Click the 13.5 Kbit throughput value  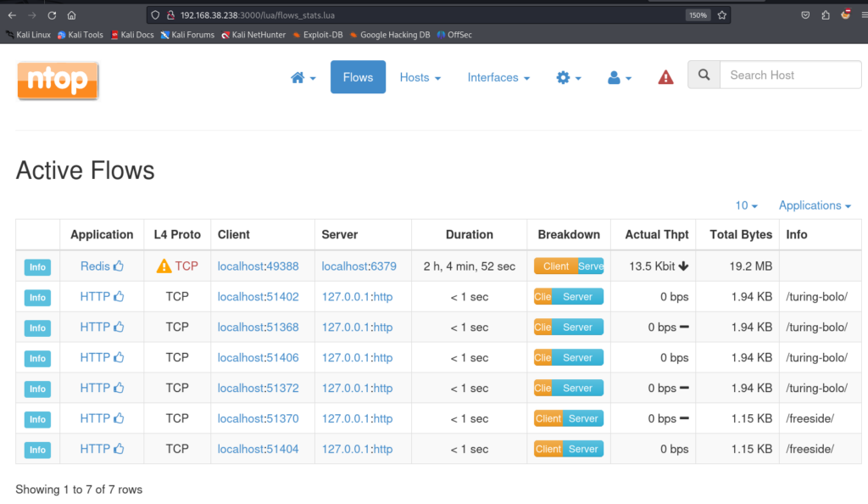point(652,266)
